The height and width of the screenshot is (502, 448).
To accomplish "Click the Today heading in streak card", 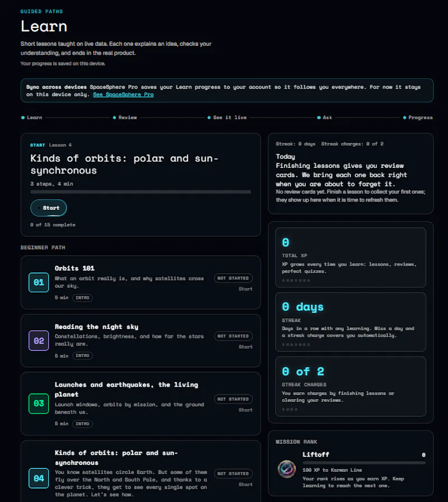I will coord(285,157).
